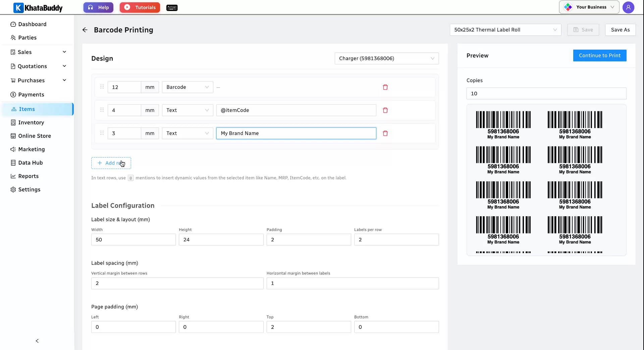Click the page padding Right field

pyautogui.click(x=221, y=327)
